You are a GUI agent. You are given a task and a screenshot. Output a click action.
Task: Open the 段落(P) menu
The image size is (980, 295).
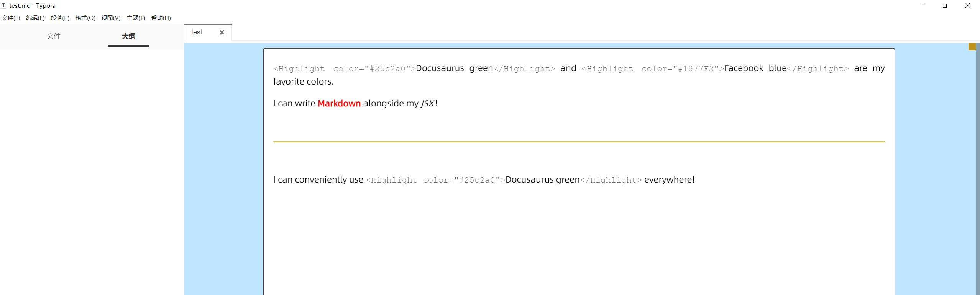click(60, 18)
